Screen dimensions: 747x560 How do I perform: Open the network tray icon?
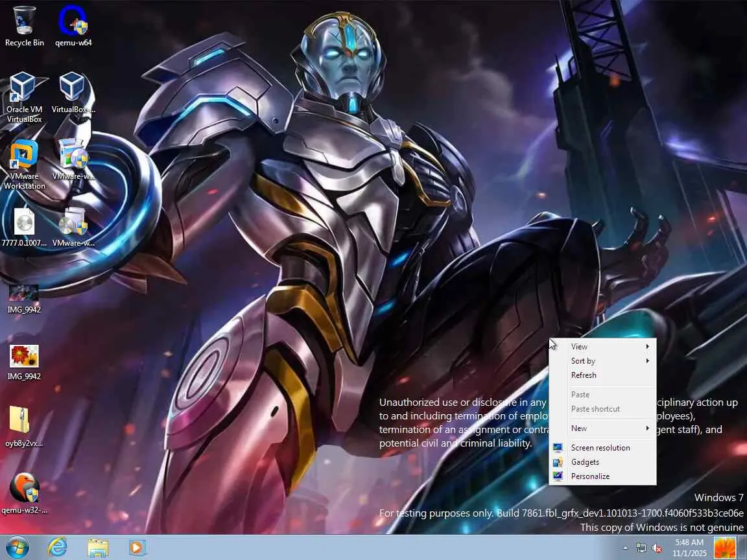tap(641, 548)
